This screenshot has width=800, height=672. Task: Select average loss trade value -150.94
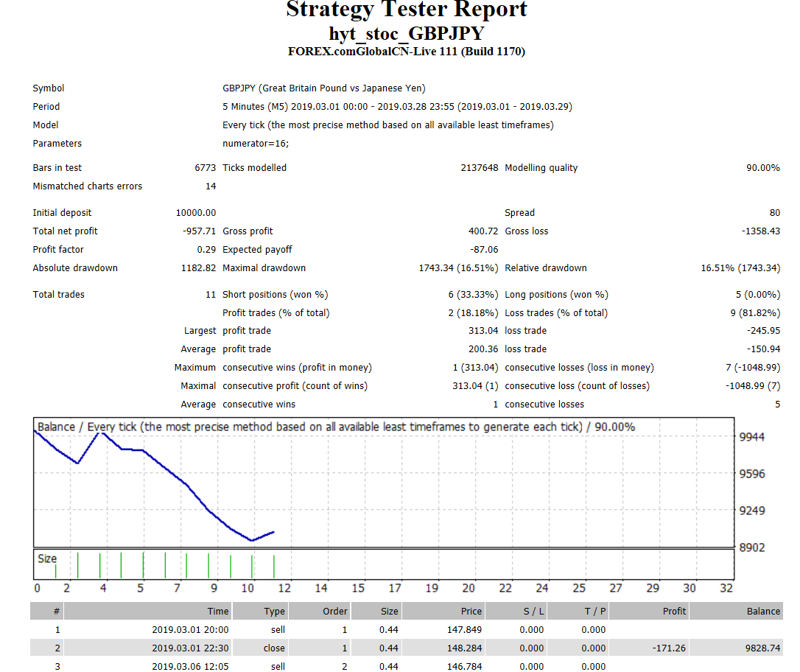click(x=763, y=349)
